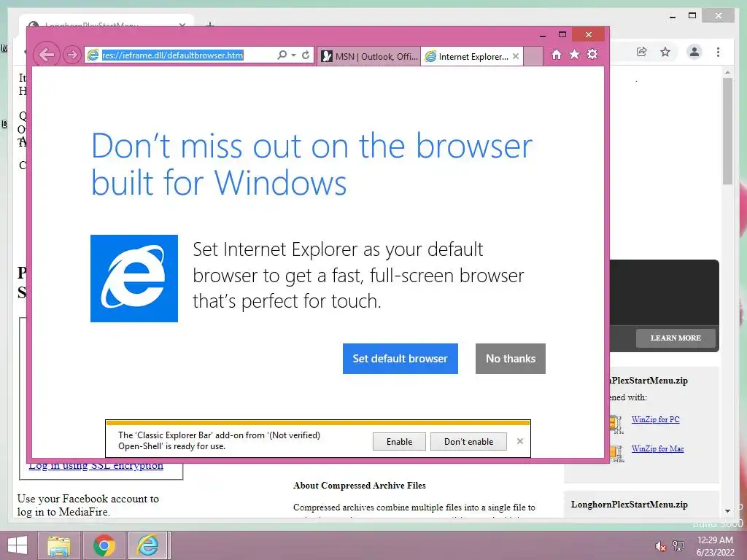
Task: Open the Windows Start button
Action: 18,545
